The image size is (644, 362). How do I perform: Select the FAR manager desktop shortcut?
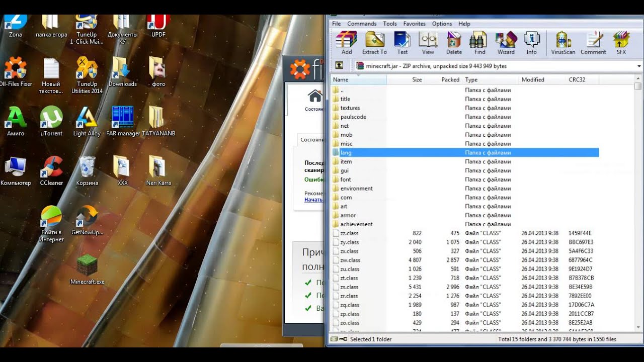(123, 121)
